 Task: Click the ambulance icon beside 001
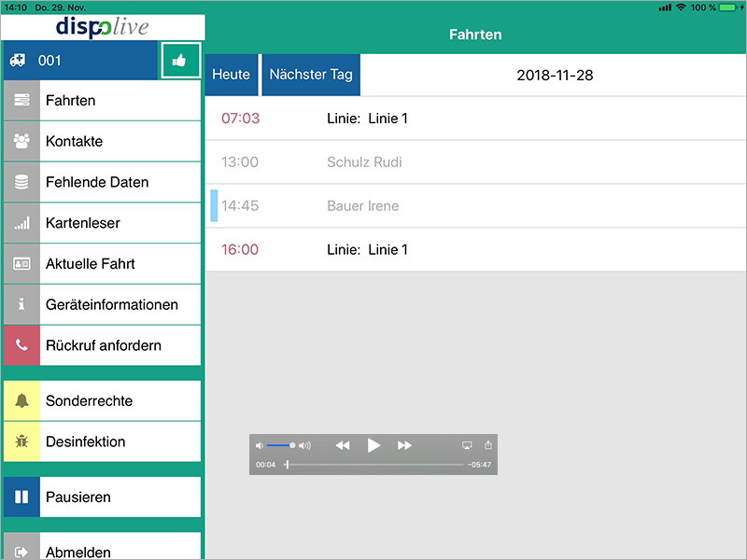(x=17, y=61)
